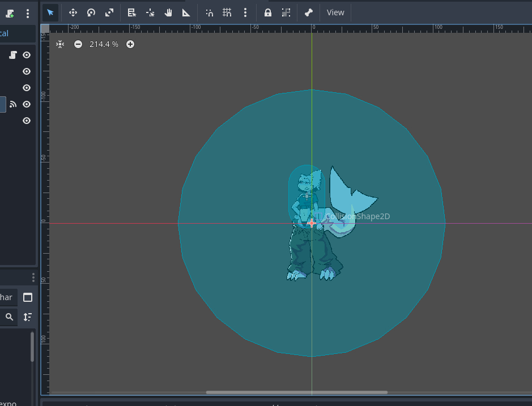The height and width of the screenshot is (406, 532).
Task: Activate the Move Mode tool
Action: [73, 12]
